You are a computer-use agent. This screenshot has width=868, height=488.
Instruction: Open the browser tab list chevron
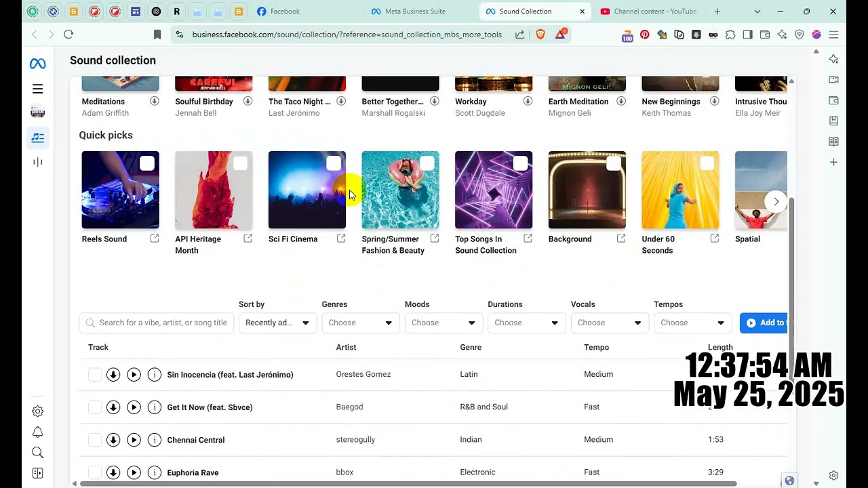click(x=757, y=12)
